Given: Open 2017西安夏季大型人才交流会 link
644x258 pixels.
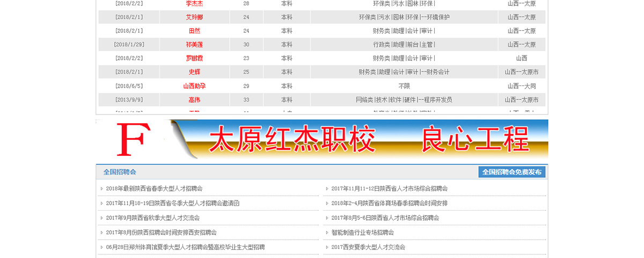Looking at the screenshot, I should (x=368, y=247).
